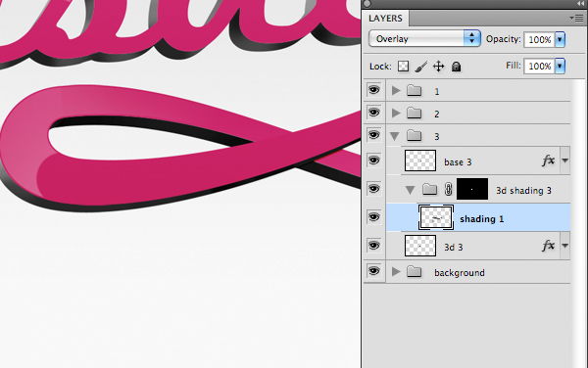
Task: Open the Fill percentage slider arrow
Action: pyautogui.click(x=560, y=66)
